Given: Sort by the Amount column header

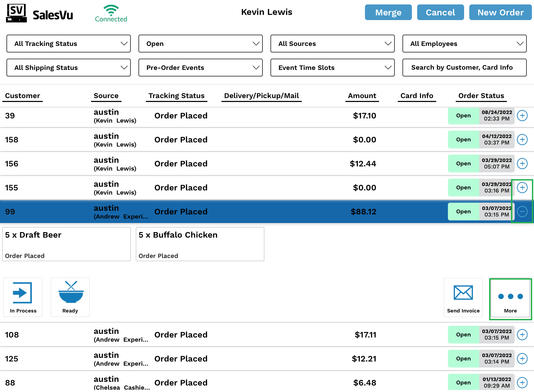Looking at the screenshot, I should [362, 96].
